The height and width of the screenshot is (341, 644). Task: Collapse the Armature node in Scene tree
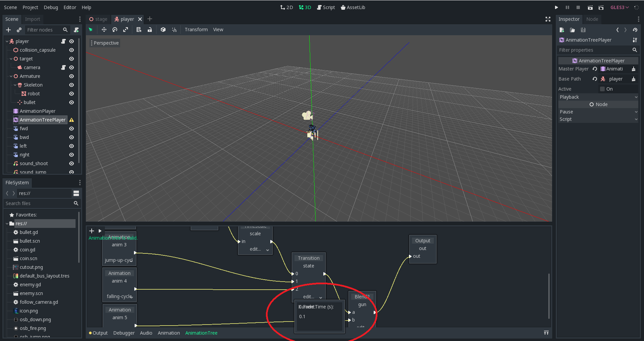point(12,76)
